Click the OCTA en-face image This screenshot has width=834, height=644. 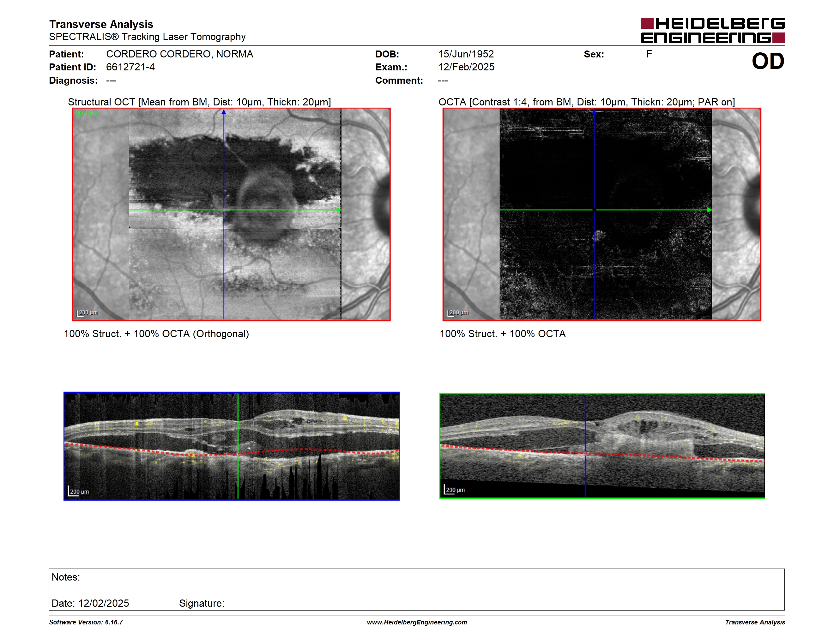602,214
